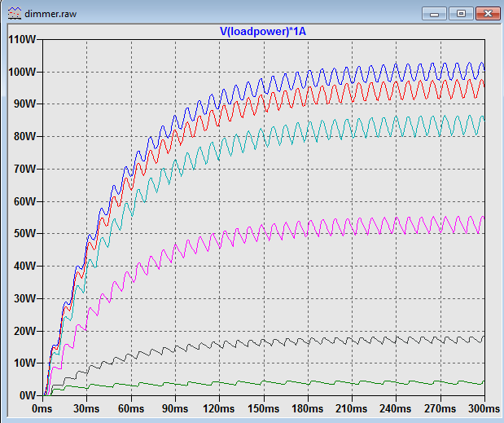This screenshot has width=504, height=423.
Task: Click the V(loadpower)*1A trace label
Action: [263, 31]
